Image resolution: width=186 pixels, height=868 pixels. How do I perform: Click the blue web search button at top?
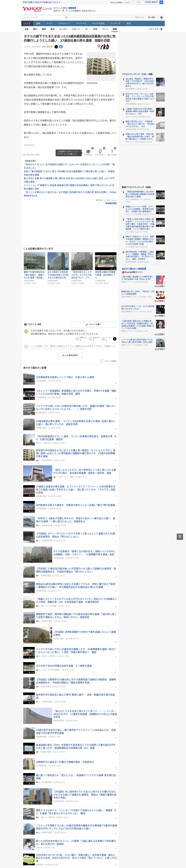(161, 2)
